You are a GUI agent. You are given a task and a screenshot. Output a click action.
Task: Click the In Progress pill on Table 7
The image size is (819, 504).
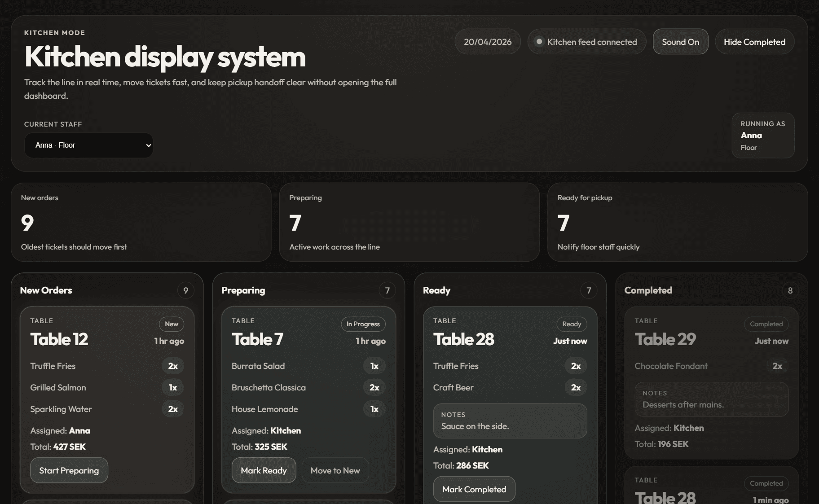coord(363,324)
